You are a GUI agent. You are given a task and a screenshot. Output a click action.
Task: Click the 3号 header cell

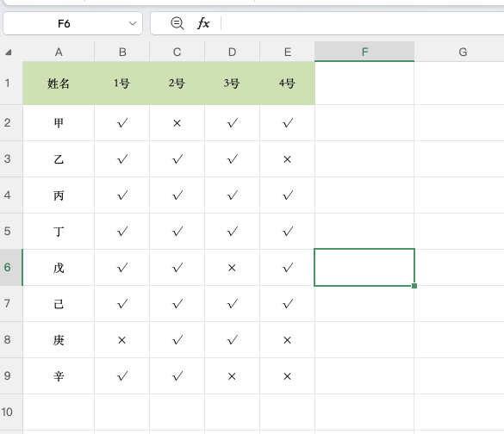232,84
